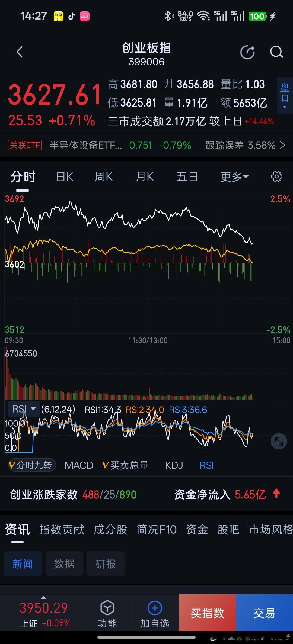The height and width of the screenshot is (644, 293).
Task: Tap the bilibili status bar icon
Action: tap(85, 16)
